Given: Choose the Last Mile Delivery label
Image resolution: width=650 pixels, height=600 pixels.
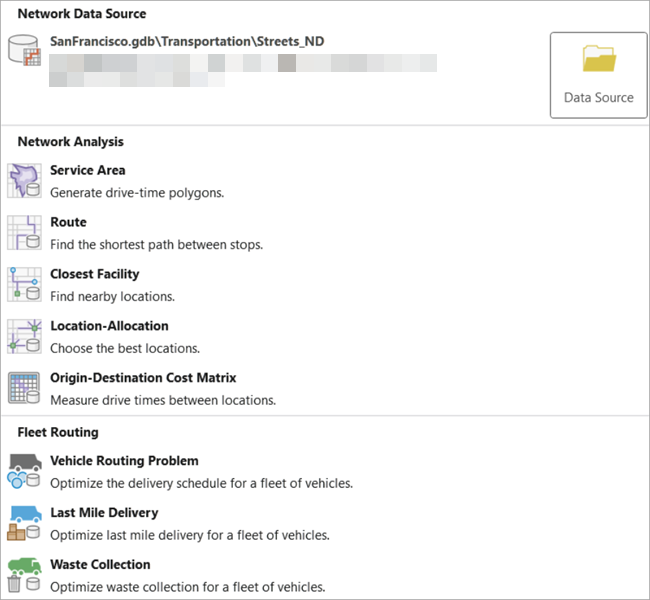Looking at the screenshot, I should (104, 513).
